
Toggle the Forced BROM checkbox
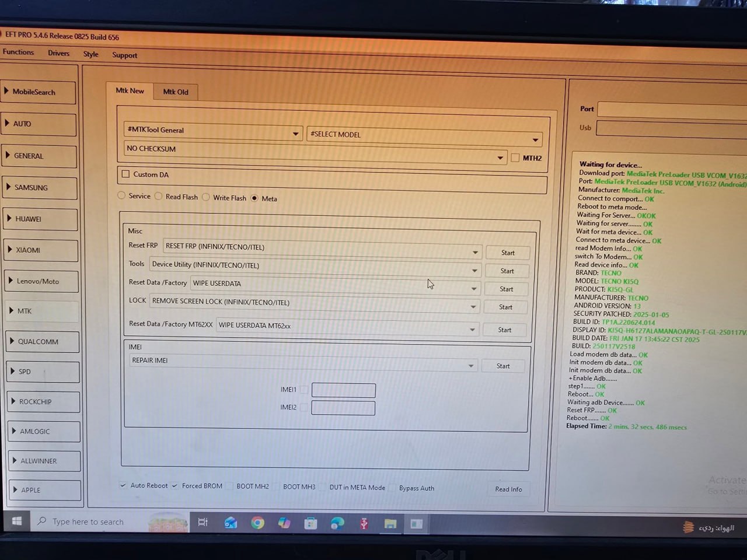(174, 485)
